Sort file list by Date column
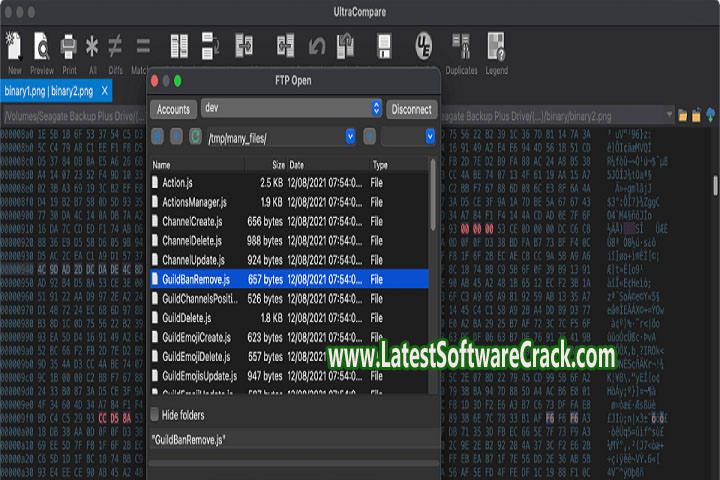Image resolution: width=720 pixels, height=480 pixels. [329, 165]
